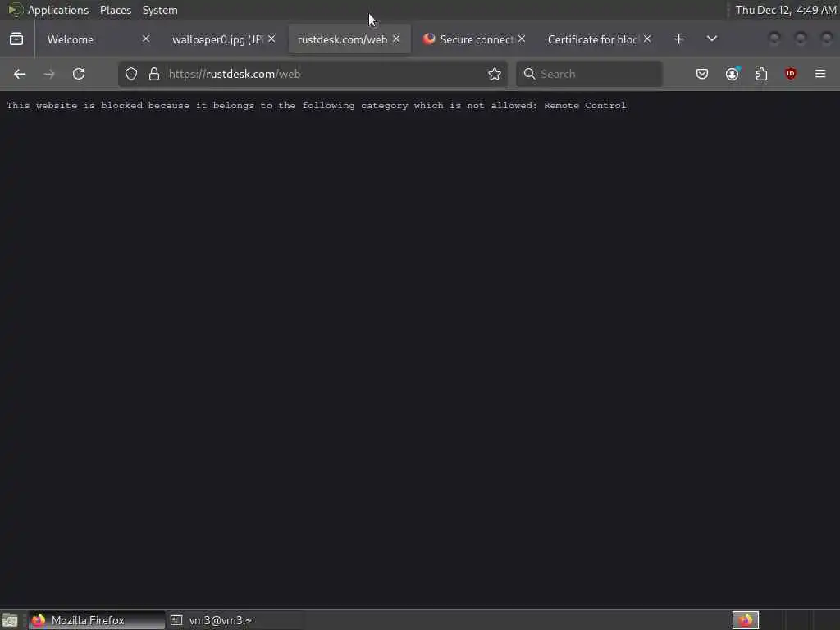Click the Firefox workspace switcher thumbnail
Image resolution: width=840 pixels, height=630 pixels.
click(745, 620)
